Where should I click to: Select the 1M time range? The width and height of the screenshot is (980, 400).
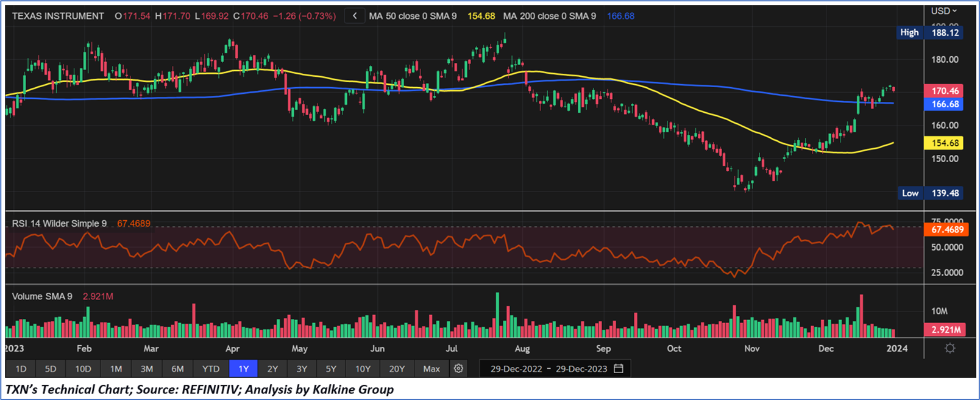(116, 368)
